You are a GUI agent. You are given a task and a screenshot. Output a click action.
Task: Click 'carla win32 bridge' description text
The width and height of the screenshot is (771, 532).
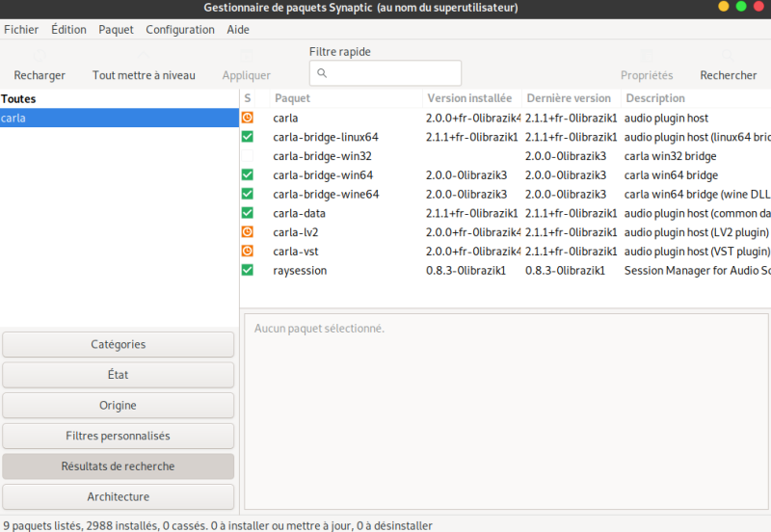point(670,156)
